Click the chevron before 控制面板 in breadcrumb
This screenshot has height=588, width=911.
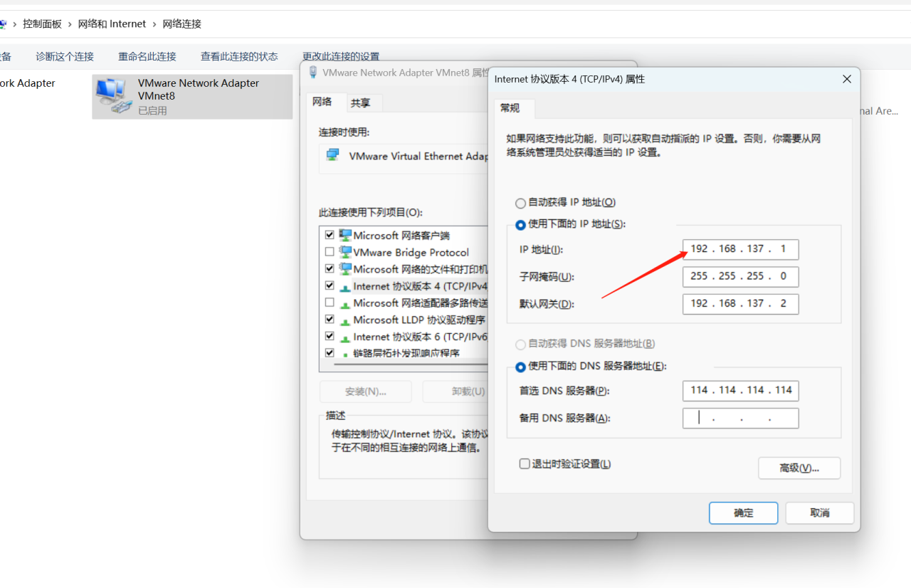click(x=14, y=24)
